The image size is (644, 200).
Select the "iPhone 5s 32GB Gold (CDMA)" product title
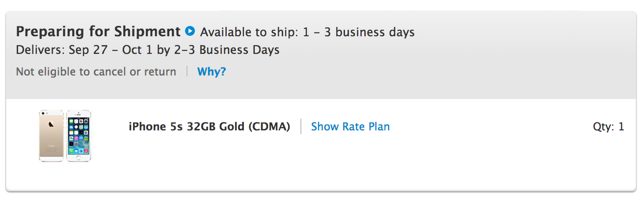point(209,126)
